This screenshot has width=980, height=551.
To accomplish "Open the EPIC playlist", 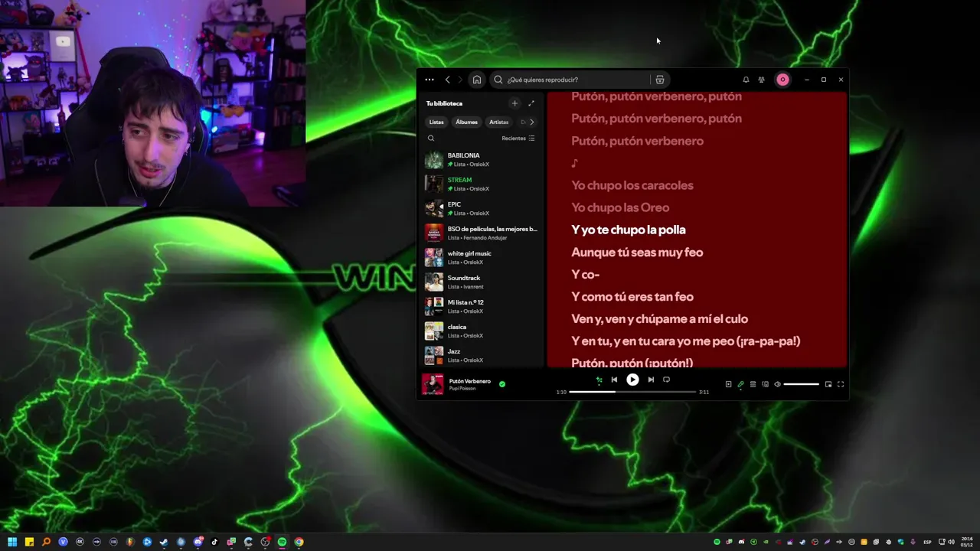I will [482, 209].
